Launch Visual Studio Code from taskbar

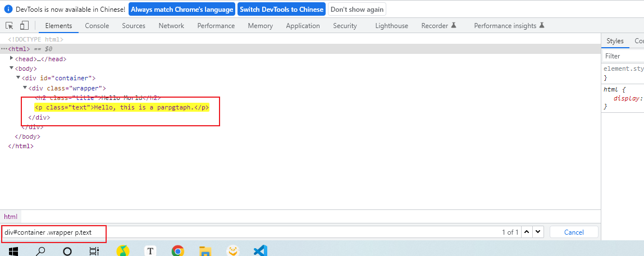(x=260, y=250)
